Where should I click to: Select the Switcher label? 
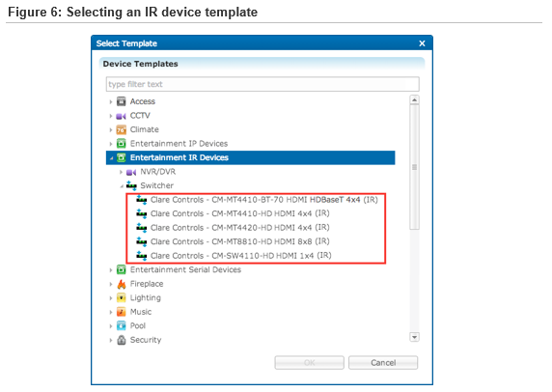pos(157,185)
